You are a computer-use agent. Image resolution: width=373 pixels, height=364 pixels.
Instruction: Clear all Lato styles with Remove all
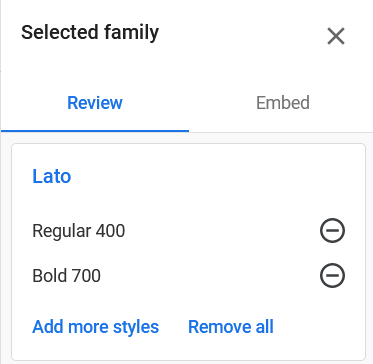pyautogui.click(x=231, y=327)
